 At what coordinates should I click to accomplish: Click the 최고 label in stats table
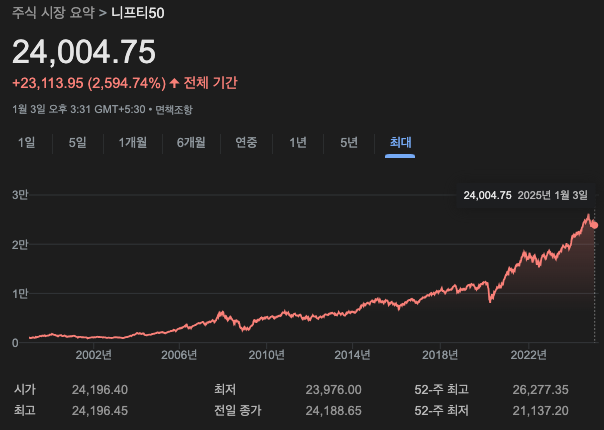coord(25,410)
